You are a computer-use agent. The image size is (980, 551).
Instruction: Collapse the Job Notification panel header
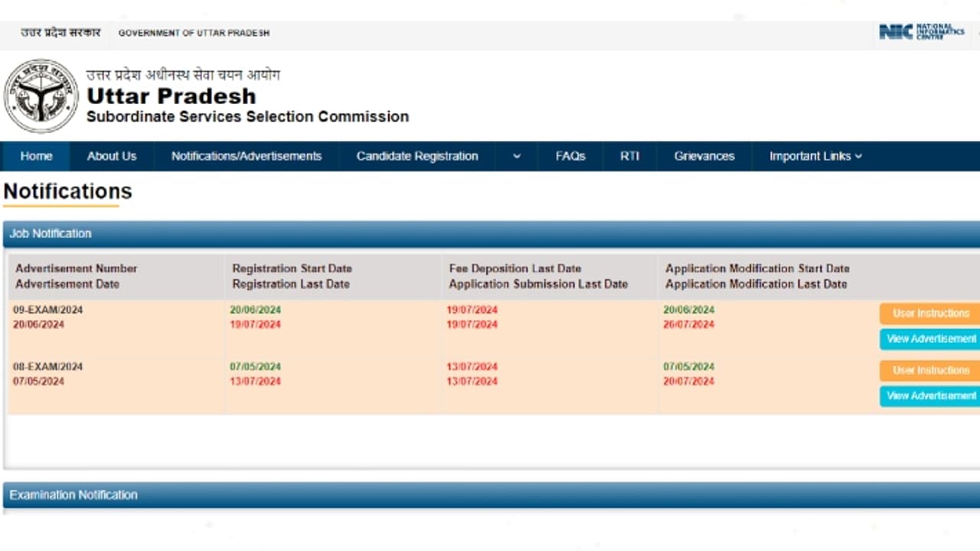490,234
